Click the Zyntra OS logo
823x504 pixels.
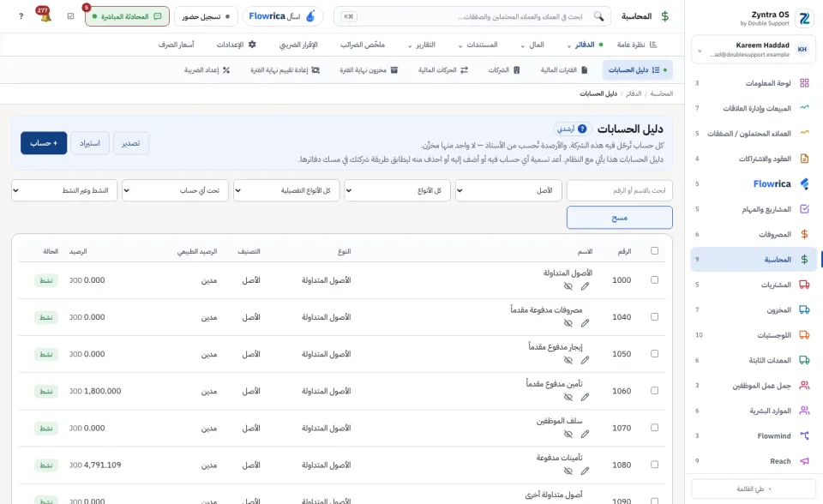point(804,18)
